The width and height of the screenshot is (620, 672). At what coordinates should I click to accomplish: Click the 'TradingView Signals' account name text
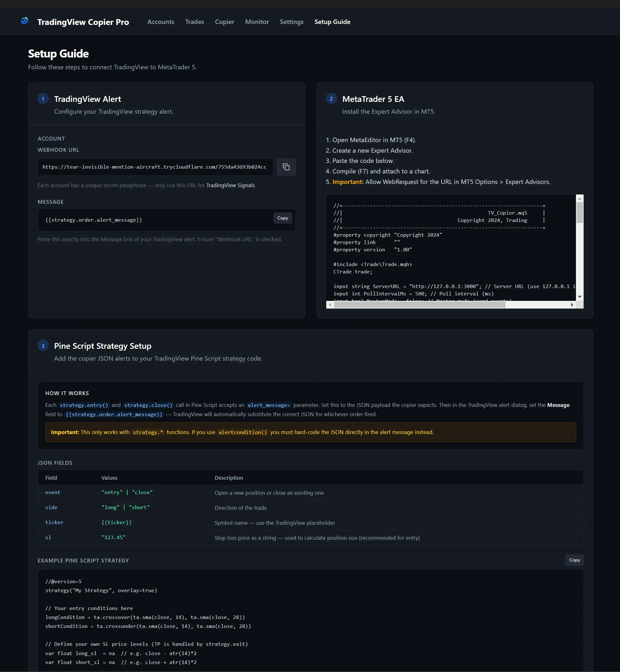(231, 185)
